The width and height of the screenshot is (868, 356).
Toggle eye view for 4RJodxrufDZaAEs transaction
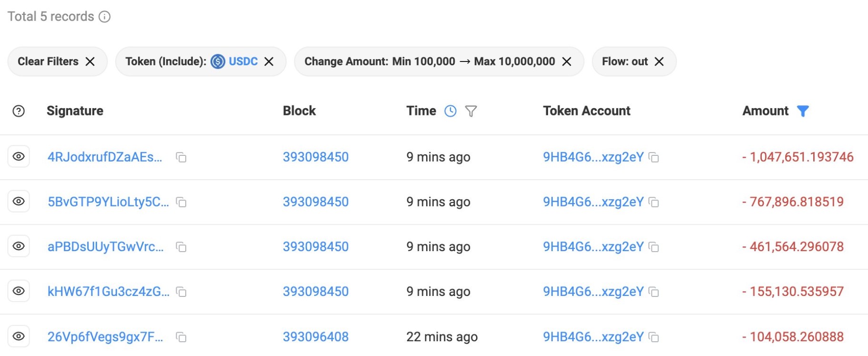point(19,157)
